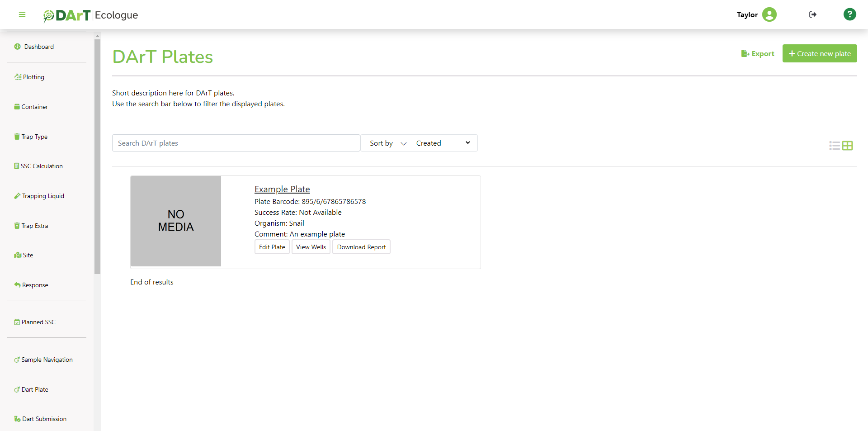This screenshot has width=868, height=431.
Task: Click the Planned SSC calendar icon
Action: [17, 322]
